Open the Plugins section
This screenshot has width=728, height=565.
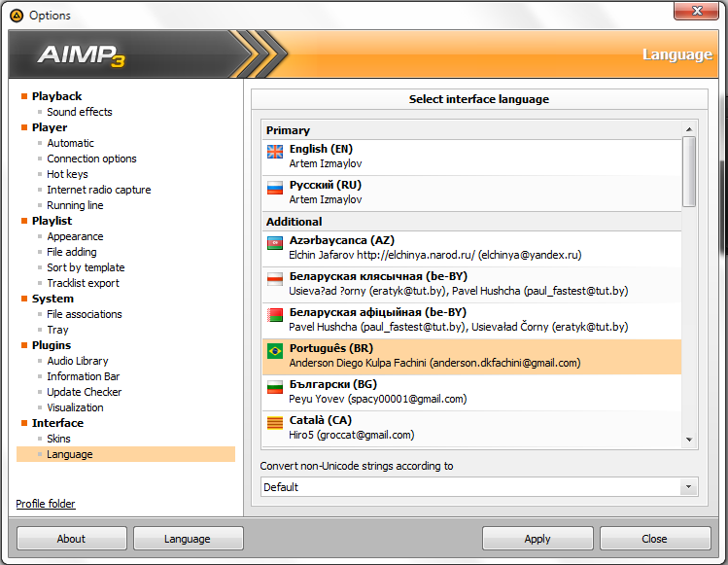[x=52, y=345]
